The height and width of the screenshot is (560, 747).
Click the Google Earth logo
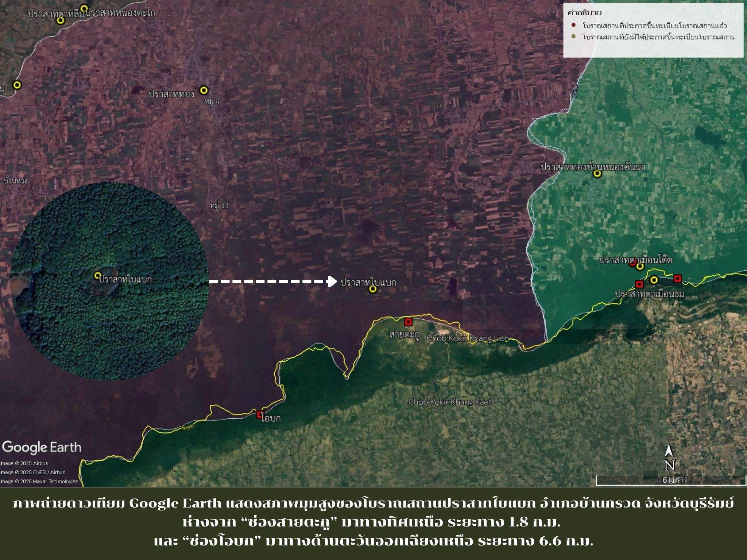coord(41,447)
